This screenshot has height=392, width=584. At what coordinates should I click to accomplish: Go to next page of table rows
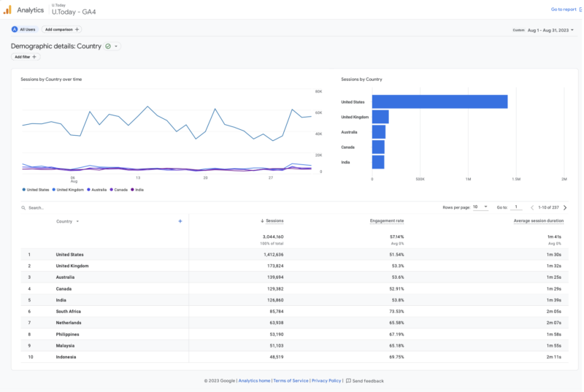pyautogui.click(x=564, y=207)
